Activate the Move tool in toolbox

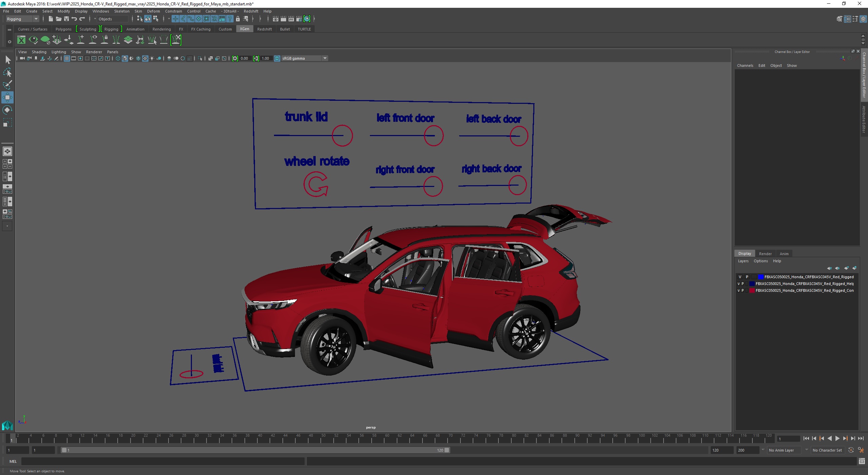[7, 97]
